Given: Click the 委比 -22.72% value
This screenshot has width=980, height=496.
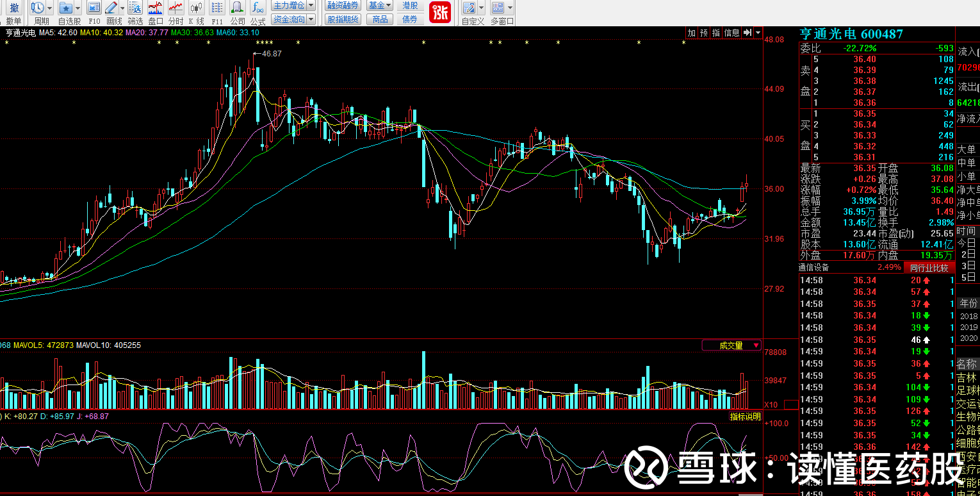Looking at the screenshot, I should (858, 49).
